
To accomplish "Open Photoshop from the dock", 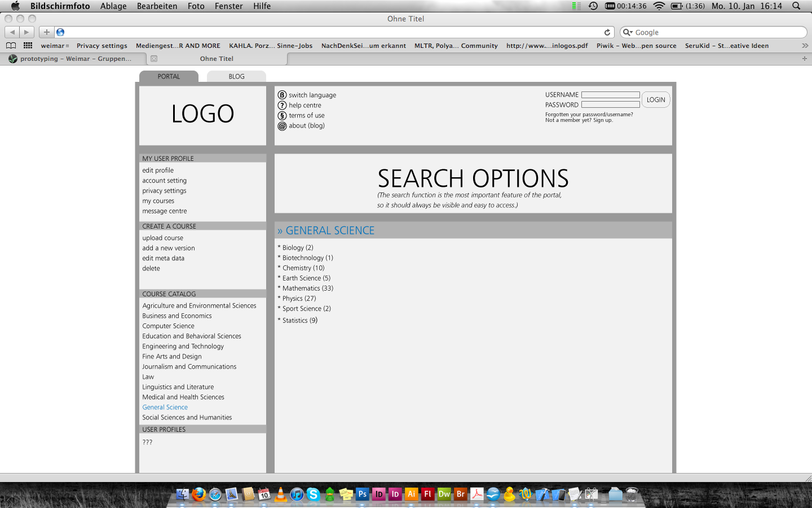I will coord(362,494).
